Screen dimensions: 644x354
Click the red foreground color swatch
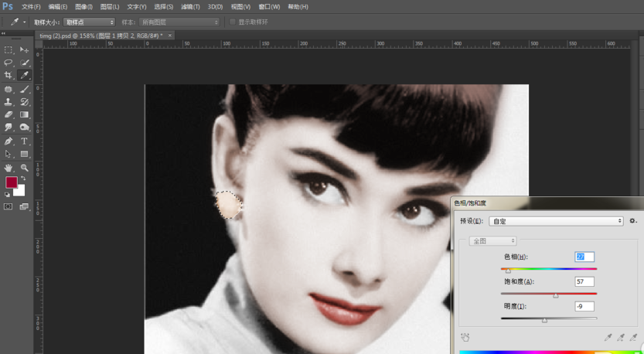[11, 183]
